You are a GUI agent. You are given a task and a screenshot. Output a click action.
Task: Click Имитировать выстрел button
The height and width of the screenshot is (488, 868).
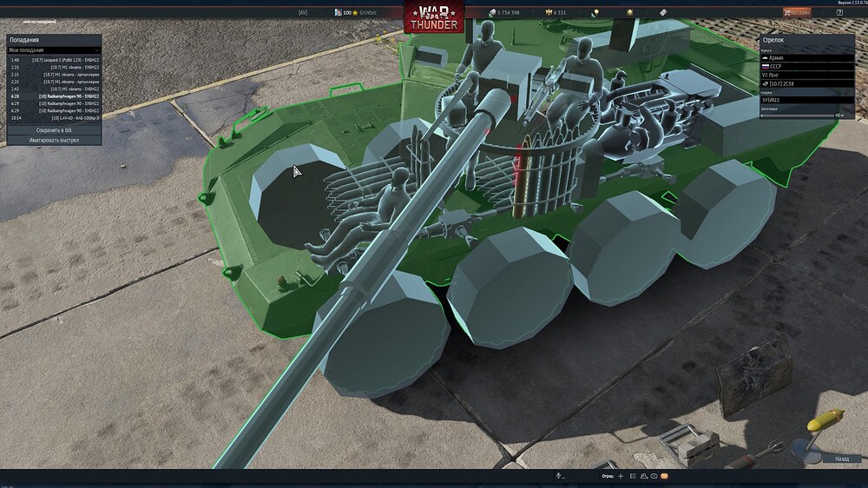[54, 140]
